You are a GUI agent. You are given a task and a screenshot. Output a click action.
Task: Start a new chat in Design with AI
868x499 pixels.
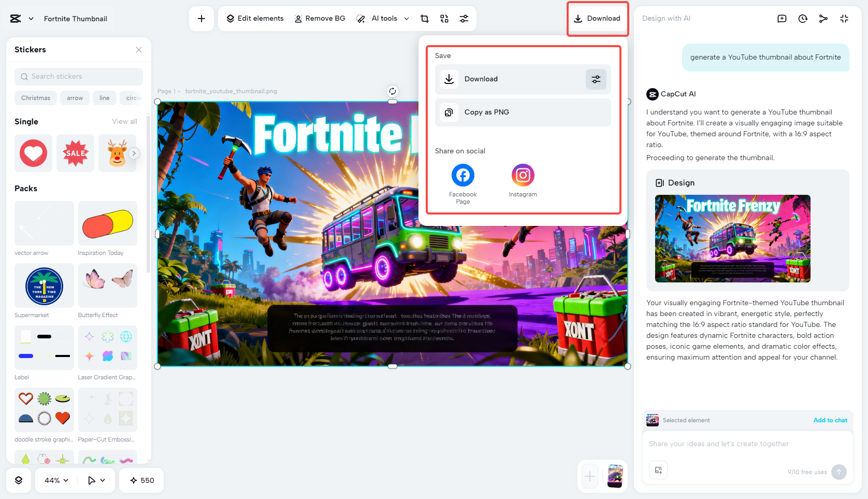pyautogui.click(x=782, y=18)
